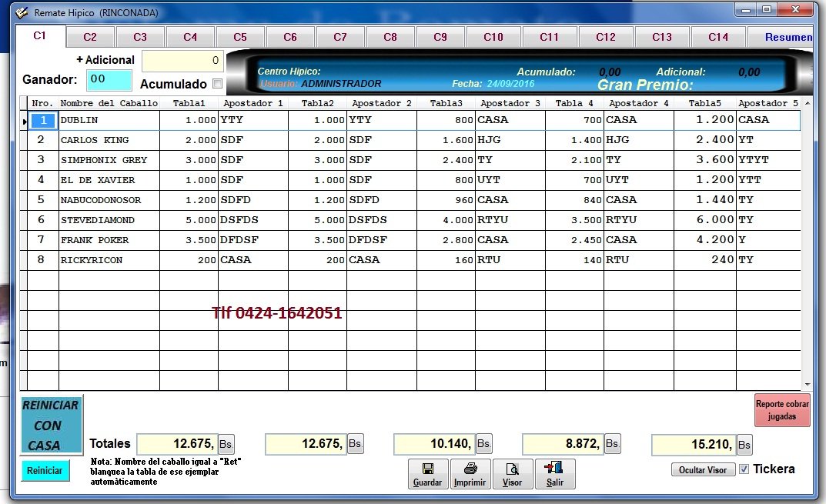Open the C5 race tab
826x504 pixels.
[x=240, y=36]
